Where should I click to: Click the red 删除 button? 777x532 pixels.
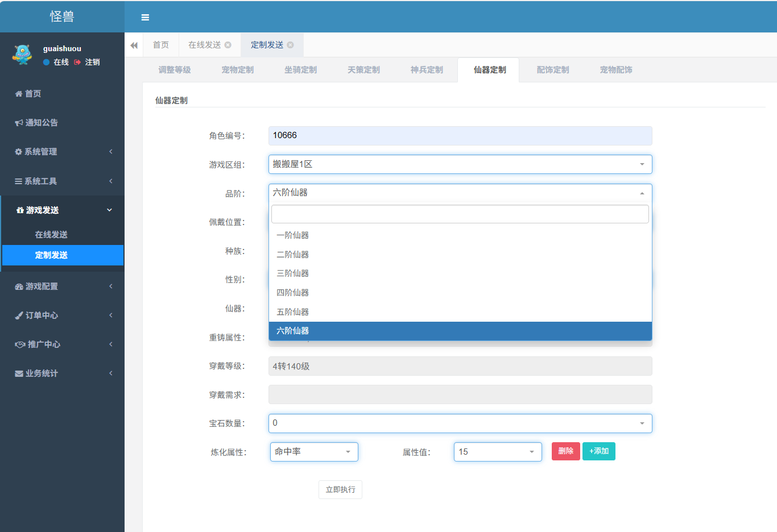tap(565, 451)
